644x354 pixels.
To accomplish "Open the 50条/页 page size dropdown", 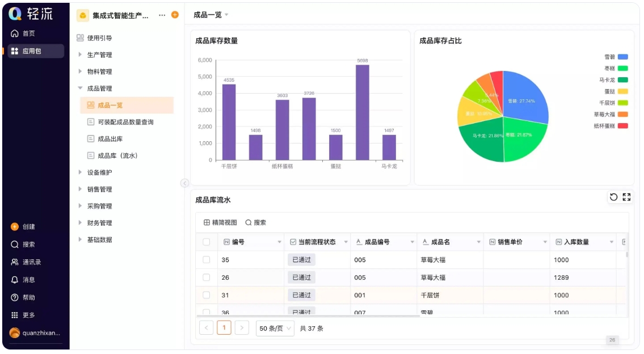I will [x=273, y=327].
